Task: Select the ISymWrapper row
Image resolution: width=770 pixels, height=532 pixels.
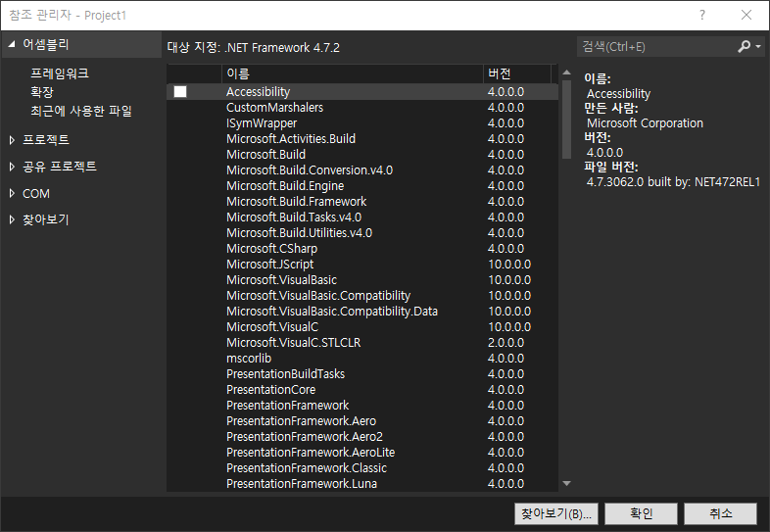Action: [x=362, y=123]
